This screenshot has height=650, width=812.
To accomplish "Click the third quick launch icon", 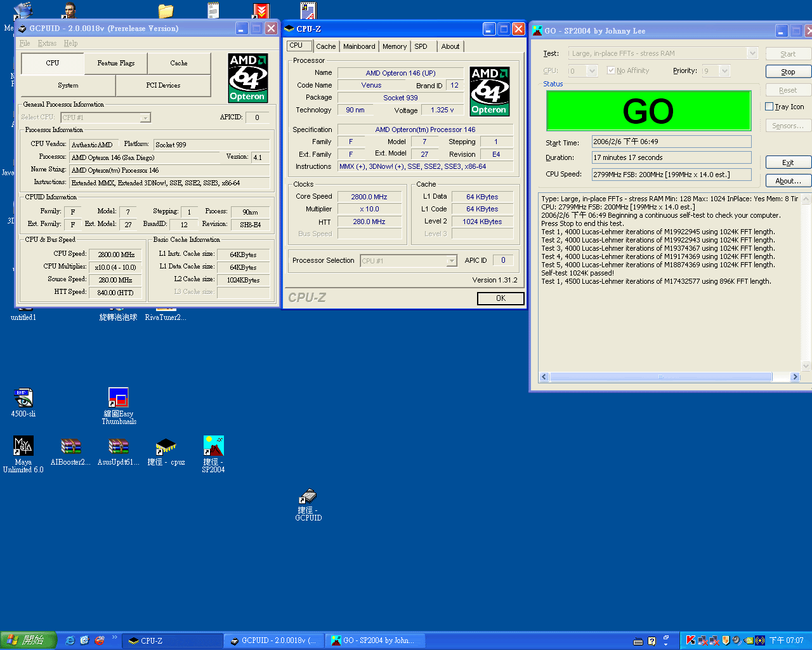I will (100, 640).
